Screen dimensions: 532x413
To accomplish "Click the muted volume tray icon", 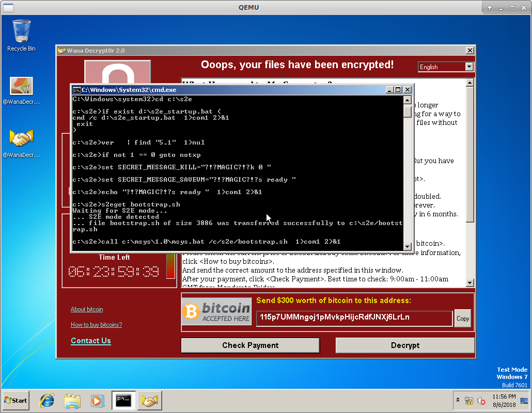I will coord(481,401).
